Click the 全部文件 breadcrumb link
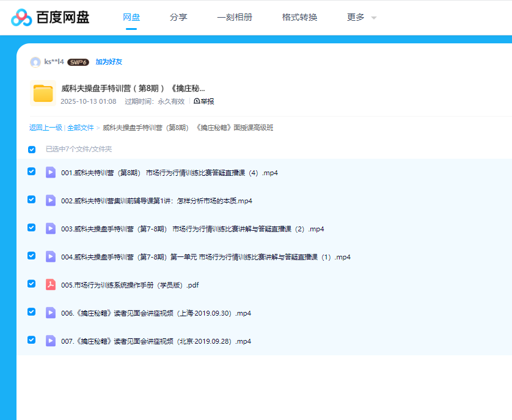The height and width of the screenshot is (420, 512). pyautogui.click(x=81, y=128)
